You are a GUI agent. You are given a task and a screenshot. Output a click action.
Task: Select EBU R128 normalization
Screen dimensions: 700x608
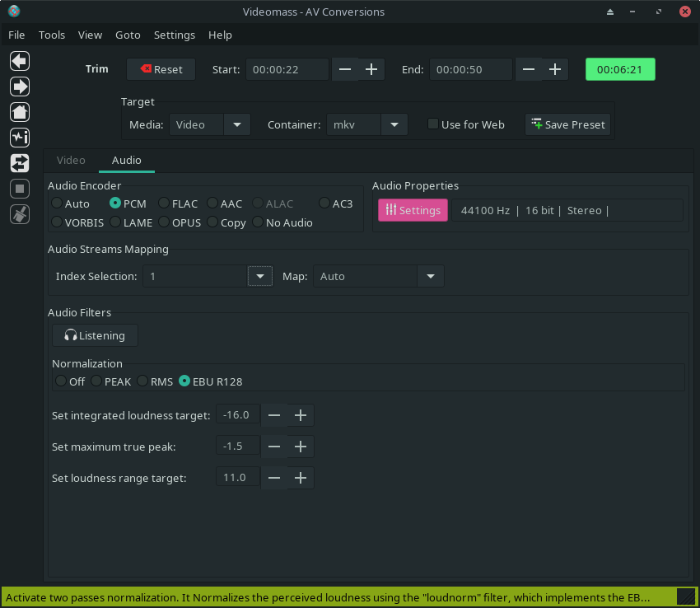pos(211,381)
